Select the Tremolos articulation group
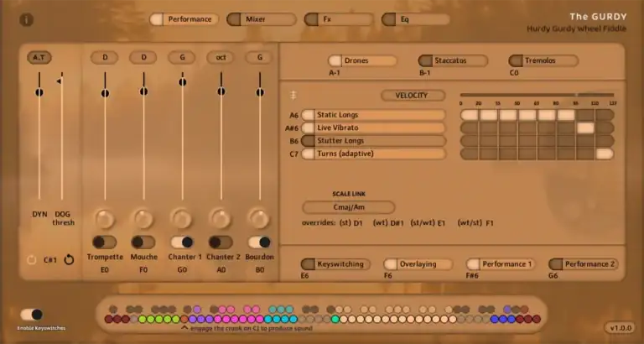This screenshot has height=344, width=644. 543,60
